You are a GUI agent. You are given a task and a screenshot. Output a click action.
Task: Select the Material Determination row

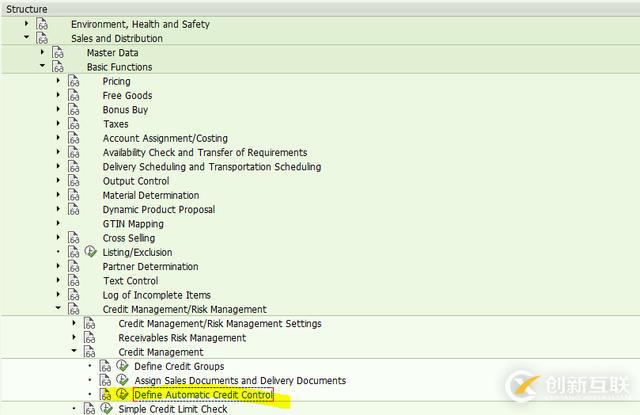151,195
